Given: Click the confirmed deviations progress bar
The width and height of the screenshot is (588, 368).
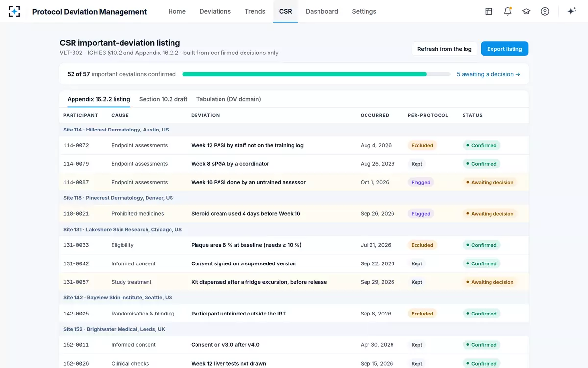Looking at the screenshot, I should tap(317, 74).
